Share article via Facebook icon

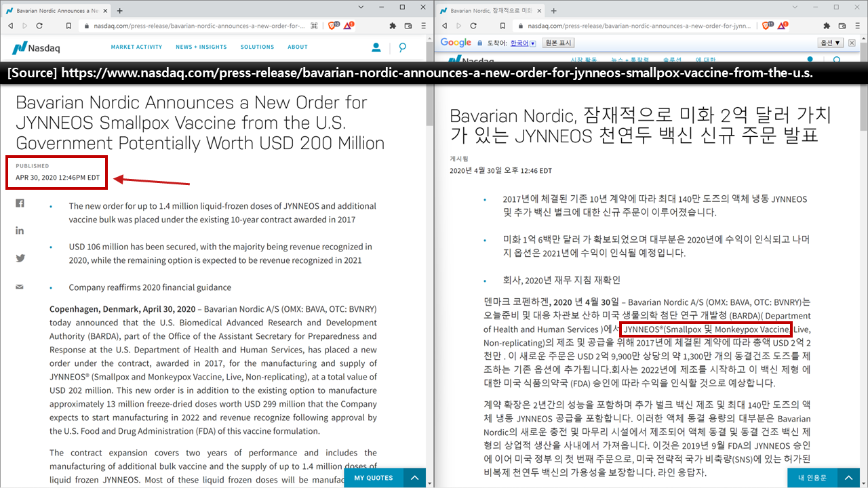click(x=20, y=203)
